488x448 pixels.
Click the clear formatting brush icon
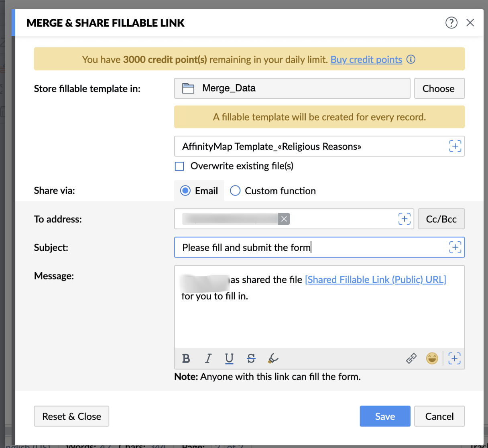(273, 358)
